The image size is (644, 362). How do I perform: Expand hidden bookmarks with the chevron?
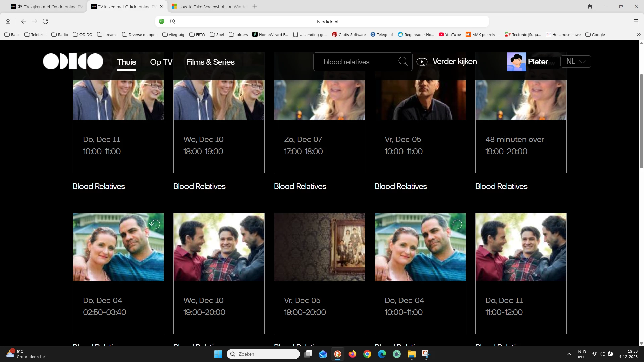pyautogui.click(x=638, y=34)
